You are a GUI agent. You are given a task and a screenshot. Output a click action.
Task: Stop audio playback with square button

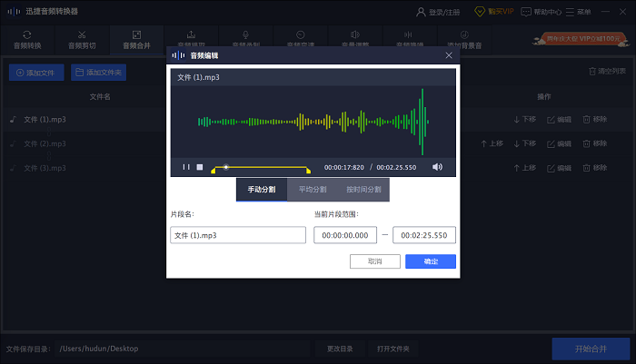pos(200,167)
